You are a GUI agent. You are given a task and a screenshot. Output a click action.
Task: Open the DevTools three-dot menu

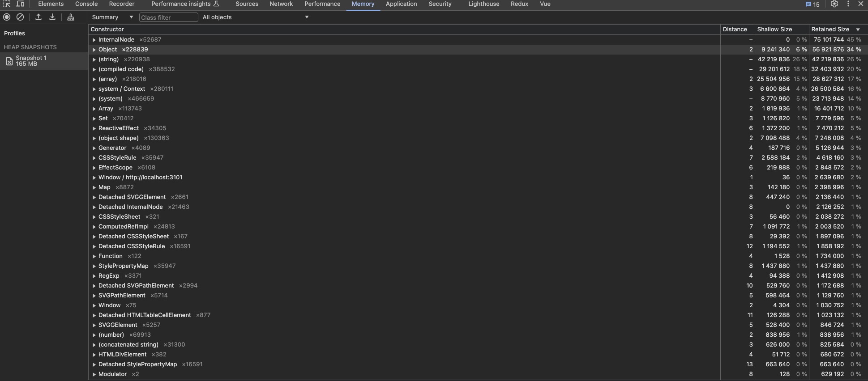pyautogui.click(x=848, y=4)
